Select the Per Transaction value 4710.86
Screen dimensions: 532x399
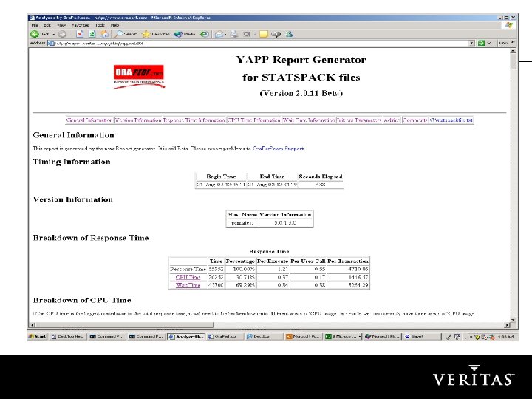[x=348, y=269]
